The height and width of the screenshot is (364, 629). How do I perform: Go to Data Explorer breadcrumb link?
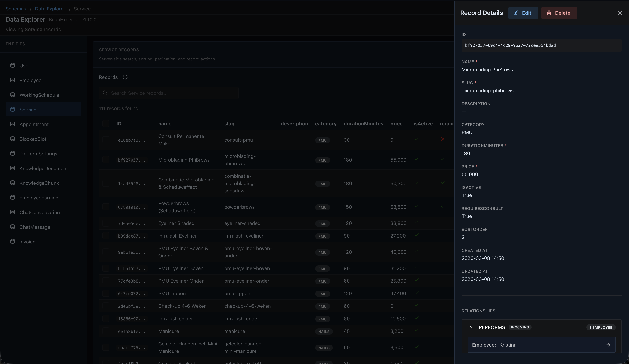coord(50,9)
